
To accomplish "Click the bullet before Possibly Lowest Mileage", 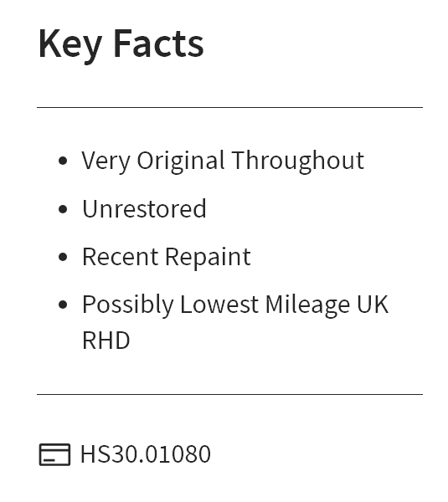I will (63, 305).
